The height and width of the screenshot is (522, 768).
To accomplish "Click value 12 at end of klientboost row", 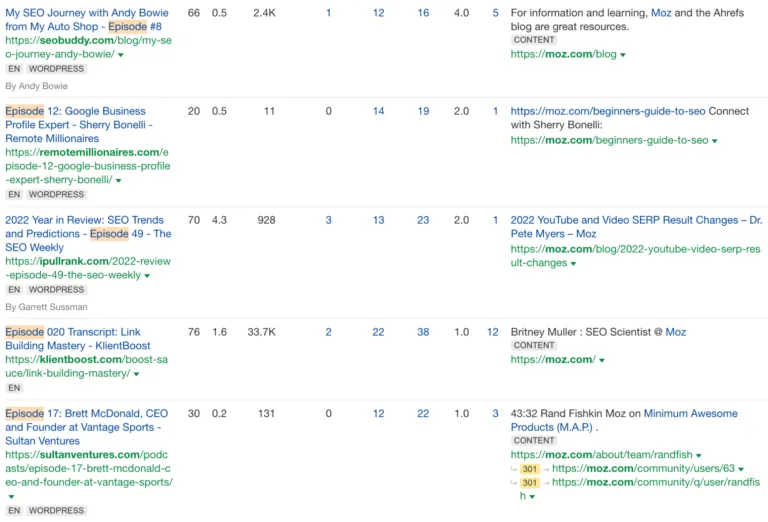I will click(493, 332).
